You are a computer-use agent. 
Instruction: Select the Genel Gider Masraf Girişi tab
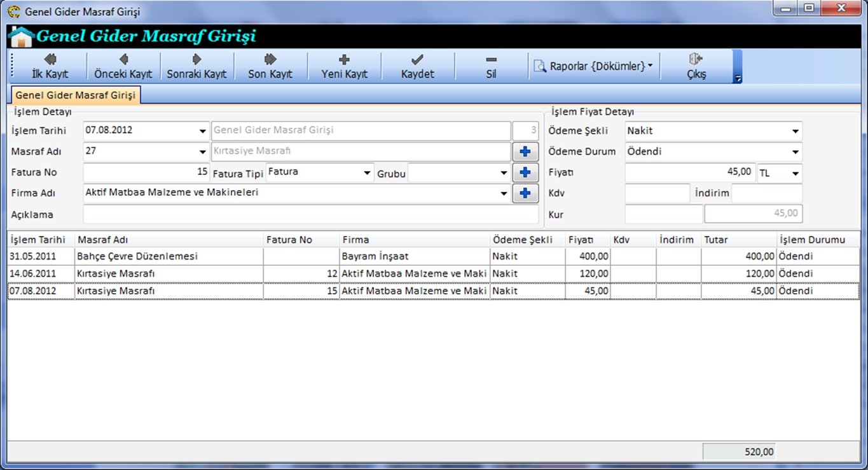75,95
